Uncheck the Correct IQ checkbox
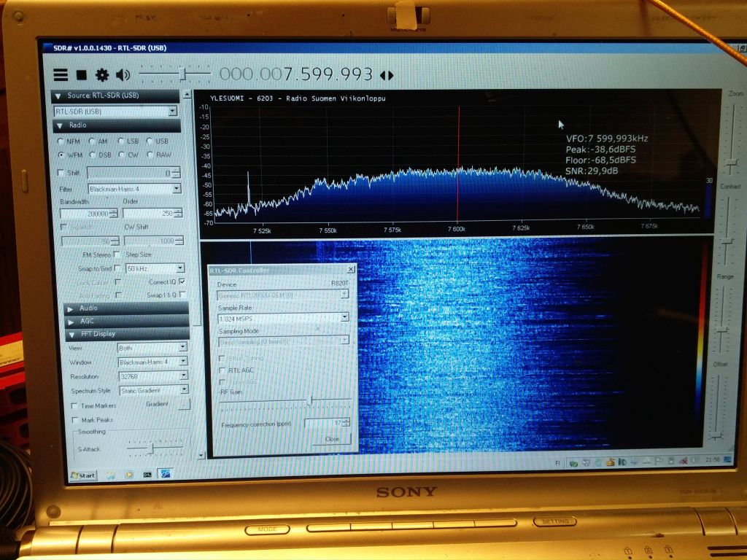 [x=182, y=281]
